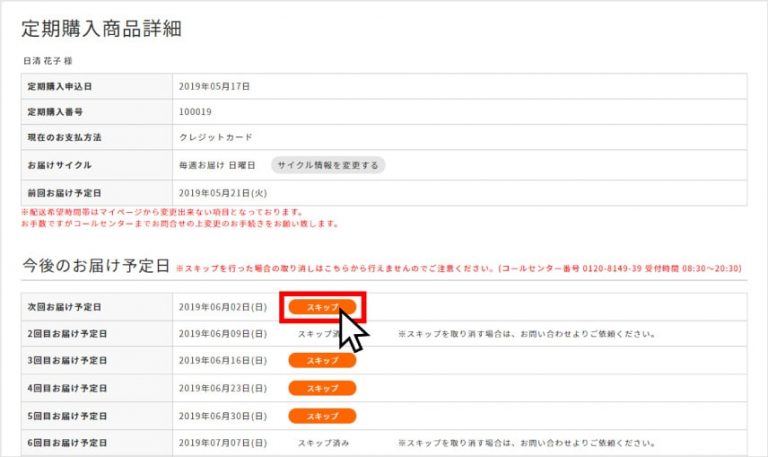
Task: Click the red call center number notice
Action: (459, 268)
